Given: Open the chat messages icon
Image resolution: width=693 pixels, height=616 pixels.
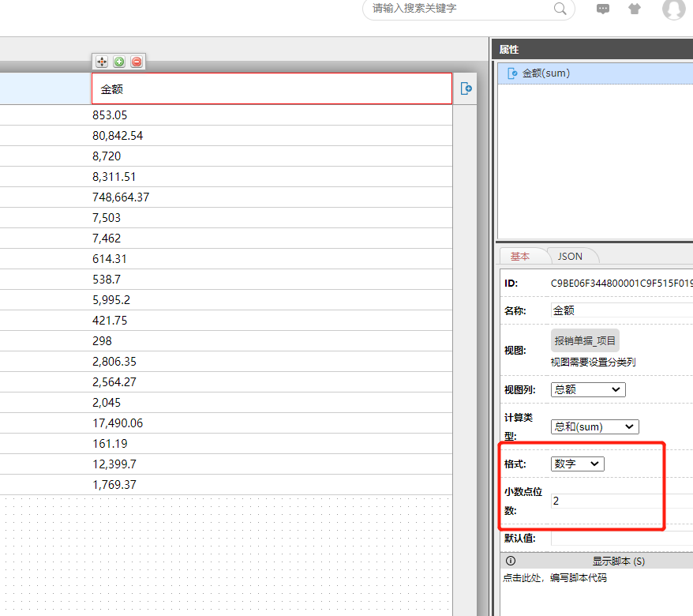Looking at the screenshot, I should click(x=603, y=9).
